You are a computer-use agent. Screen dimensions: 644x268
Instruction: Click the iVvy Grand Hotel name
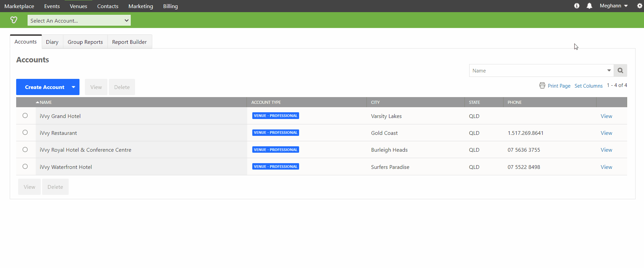60,116
